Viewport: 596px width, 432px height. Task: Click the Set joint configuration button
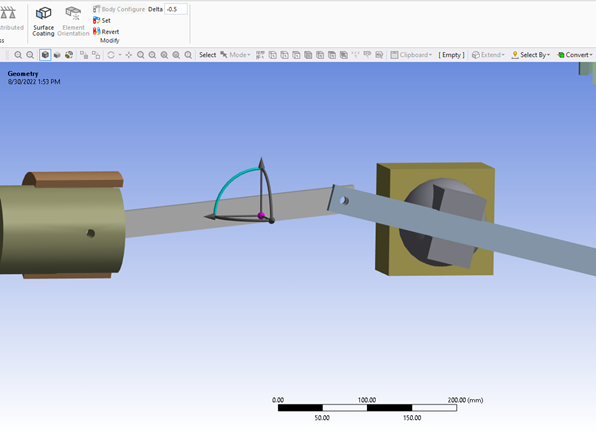tap(101, 21)
